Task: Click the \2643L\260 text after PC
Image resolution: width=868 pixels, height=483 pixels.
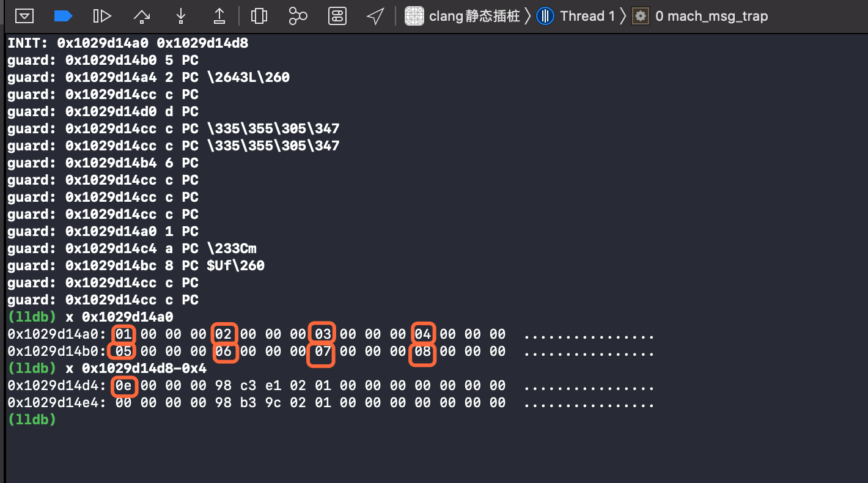Action: (248, 77)
